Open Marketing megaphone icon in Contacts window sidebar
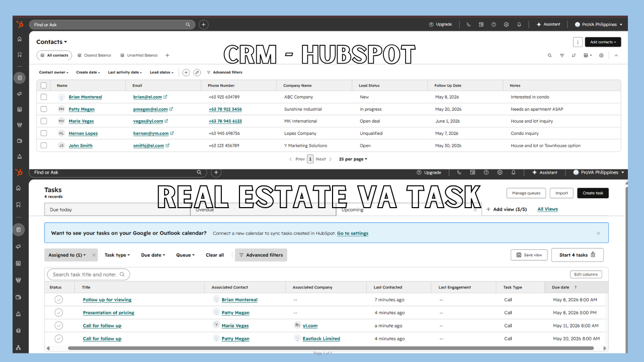 tap(20, 94)
